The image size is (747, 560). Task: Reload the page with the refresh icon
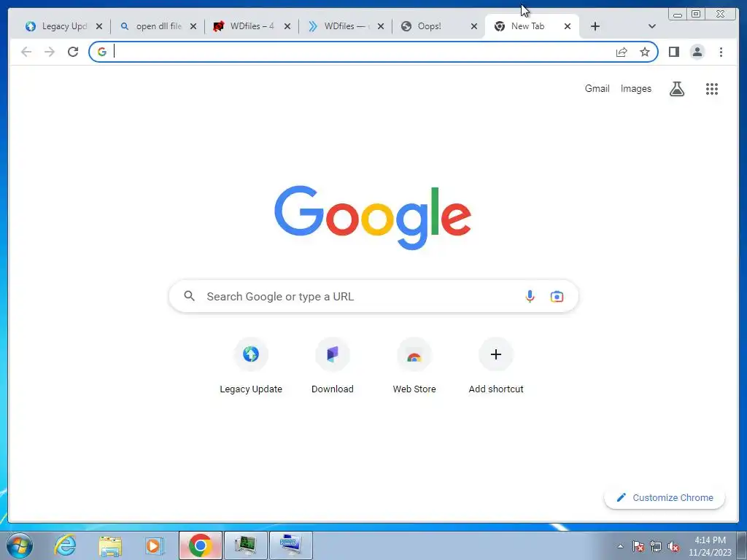tap(73, 52)
